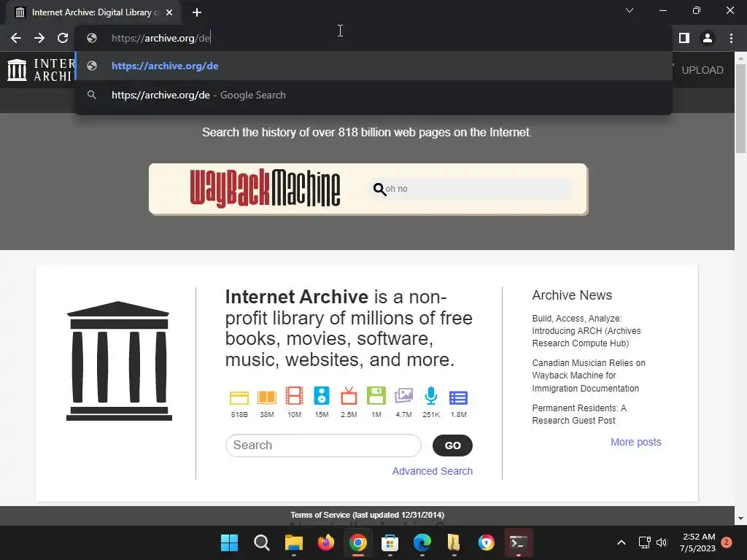The image size is (747, 560).
Task: Open the volume control in system tray
Action: click(x=661, y=542)
